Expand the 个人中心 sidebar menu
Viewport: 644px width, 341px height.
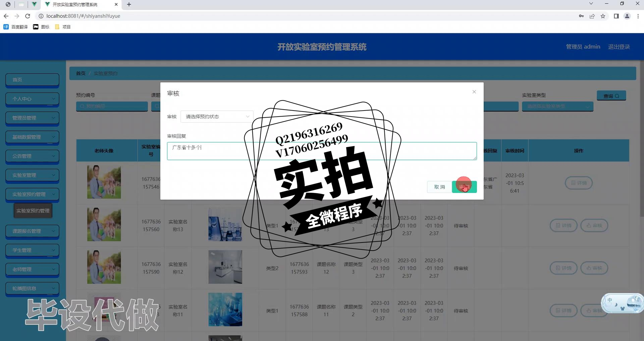32,99
